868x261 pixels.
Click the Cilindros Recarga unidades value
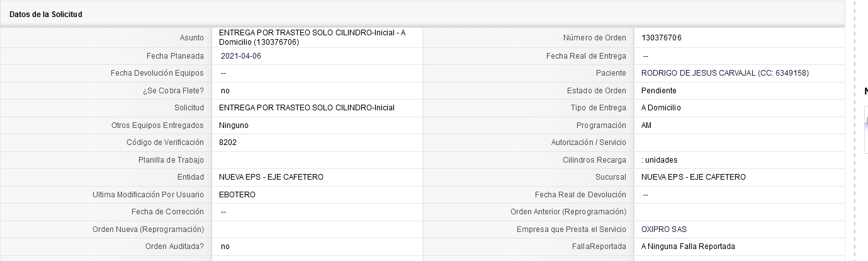click(660, 160)
